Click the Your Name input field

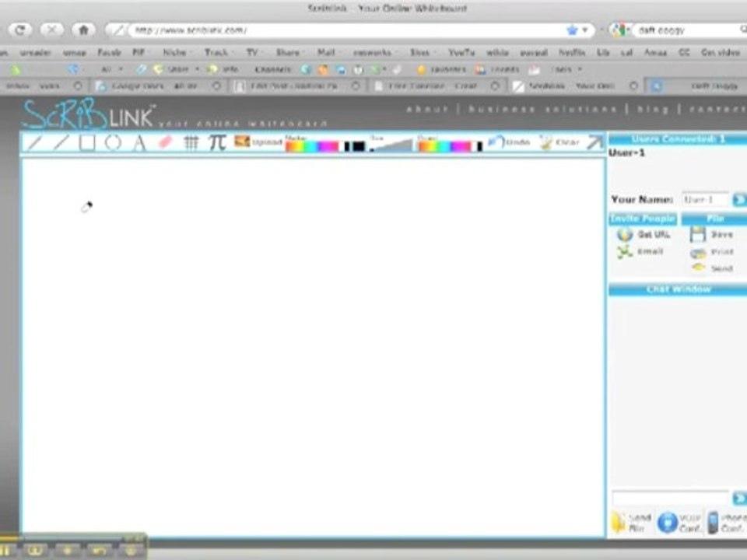click(x=705, y=200)
